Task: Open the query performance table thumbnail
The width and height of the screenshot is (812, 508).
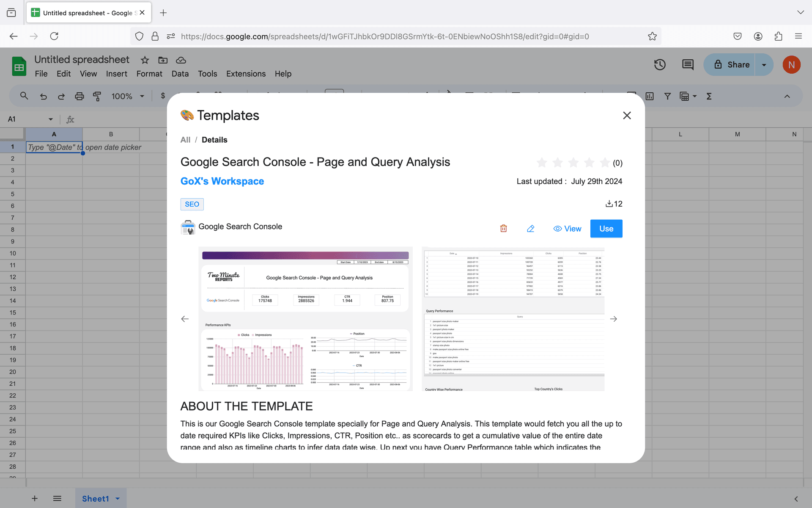Action: tap(513, 319)
